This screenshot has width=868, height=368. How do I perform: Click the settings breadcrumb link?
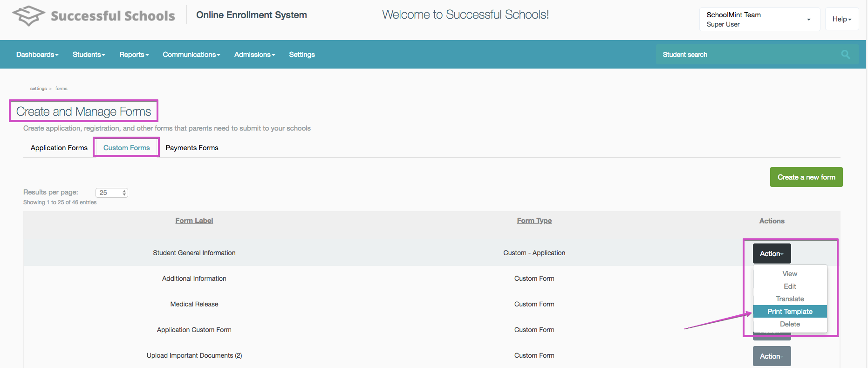click(38, 89)
